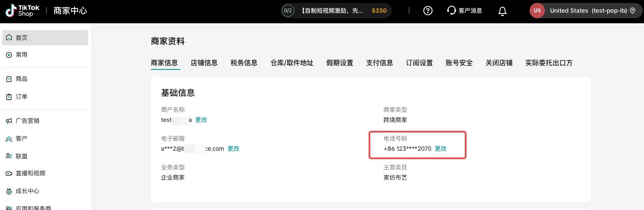Click the location pin icon
The width and height of the screenshot is (644, 210).
(633, 11)
